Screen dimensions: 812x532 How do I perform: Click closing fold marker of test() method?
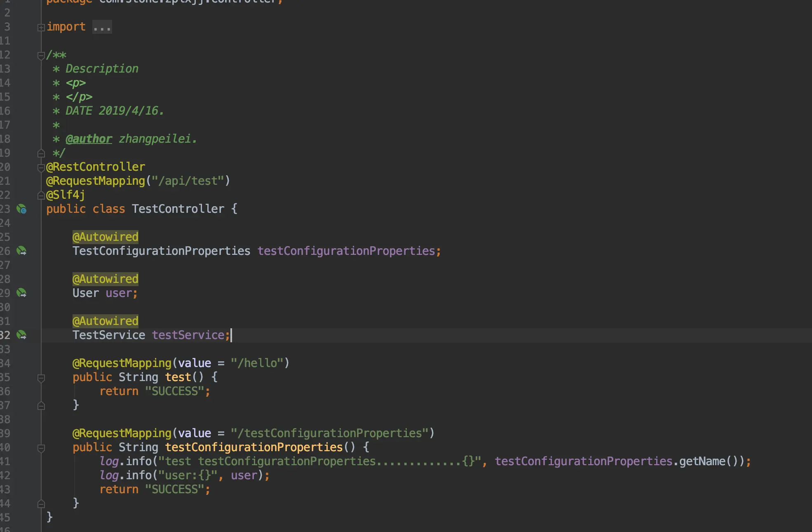pyautogui.click(x=41, y=406)
